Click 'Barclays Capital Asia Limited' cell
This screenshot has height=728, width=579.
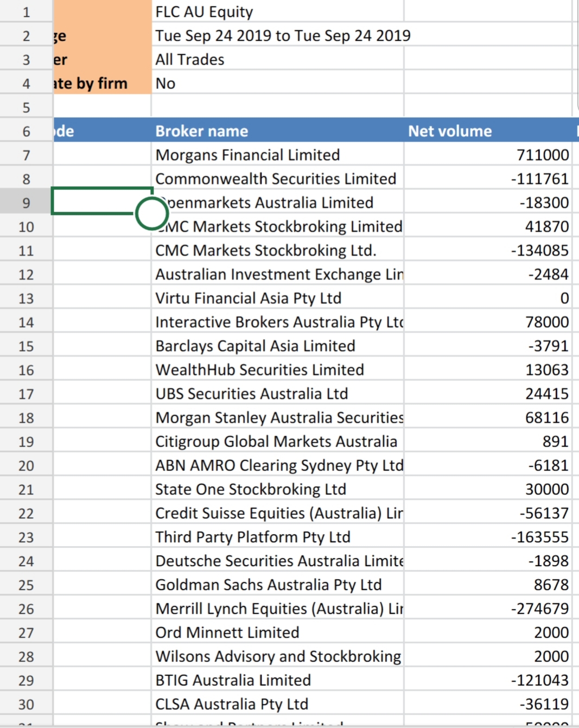[277, 346]
